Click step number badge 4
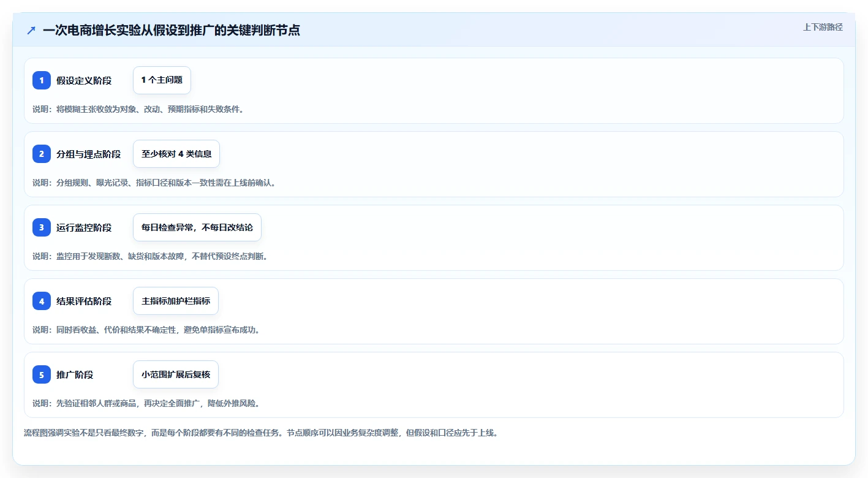Screen dimensions: 868x478 click(42, 301)
